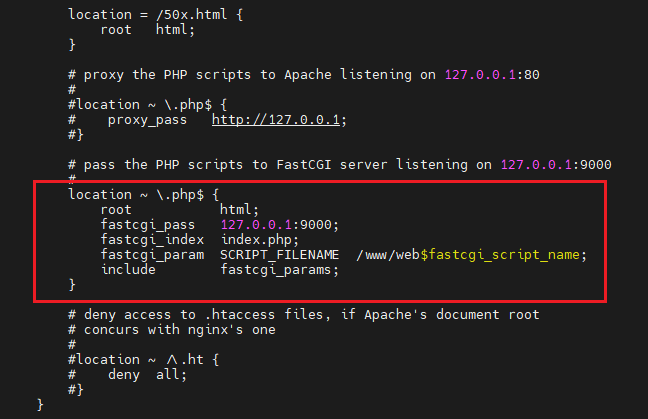Click the commented '#location ~ \.php$ {' line

pos(148,105)
